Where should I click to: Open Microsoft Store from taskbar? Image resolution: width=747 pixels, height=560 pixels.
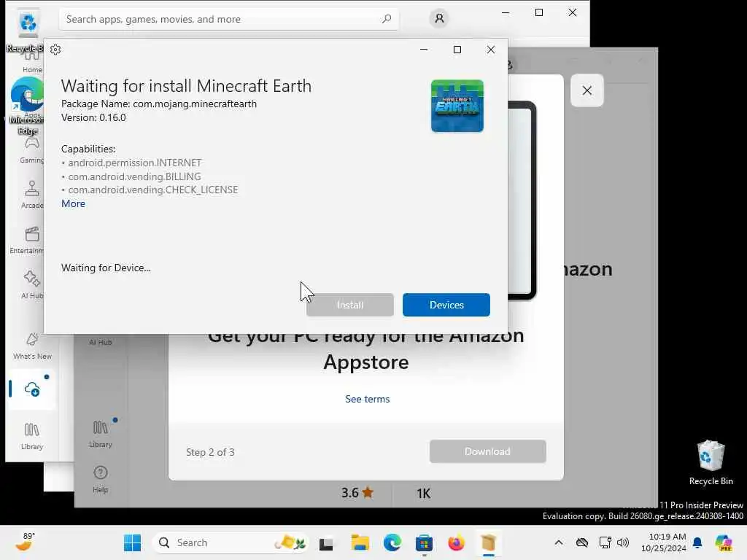[x=424, y=542]
